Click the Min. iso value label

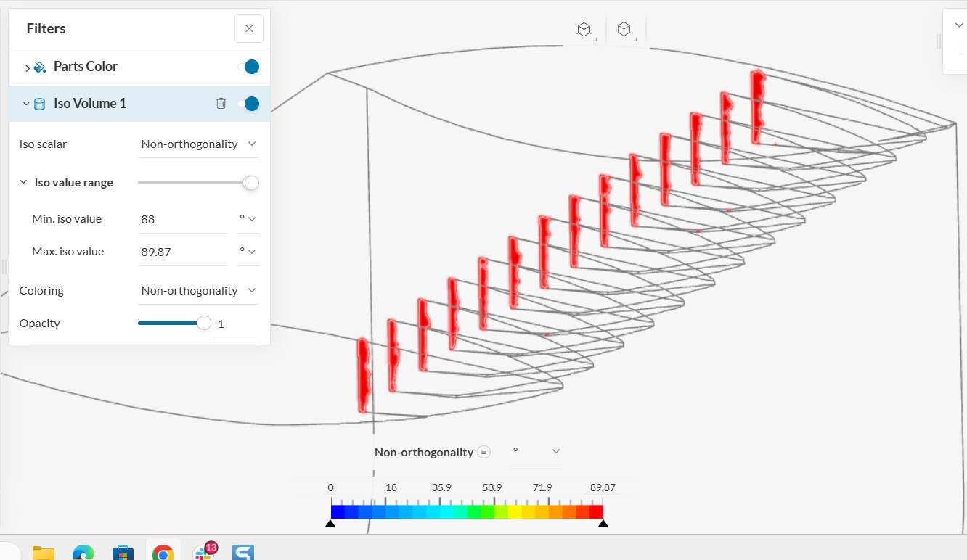[x=67, y=219]
